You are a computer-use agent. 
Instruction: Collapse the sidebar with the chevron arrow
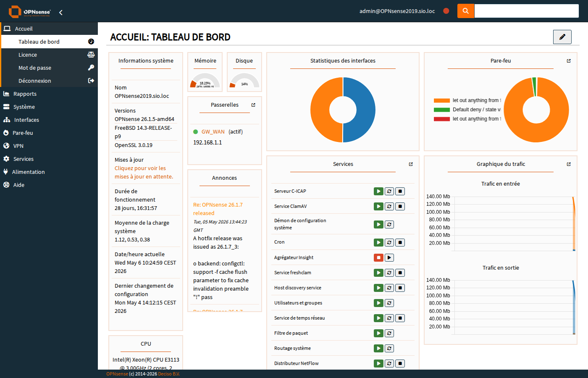pyautogui.click(x=61, y=12)
